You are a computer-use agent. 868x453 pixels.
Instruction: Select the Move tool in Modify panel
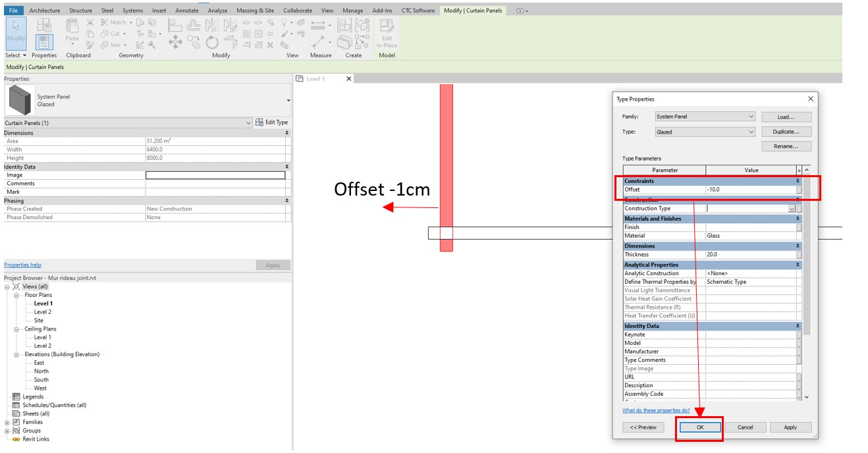176,43
